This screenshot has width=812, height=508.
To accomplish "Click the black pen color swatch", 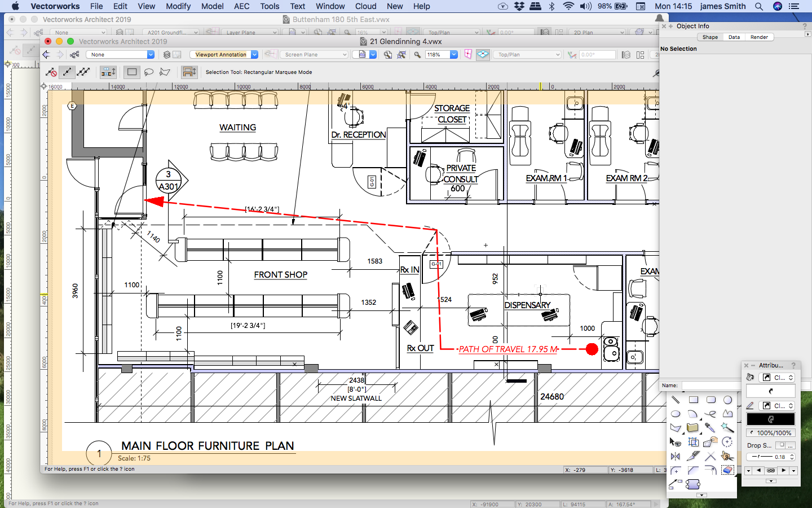I will (771, 419).
